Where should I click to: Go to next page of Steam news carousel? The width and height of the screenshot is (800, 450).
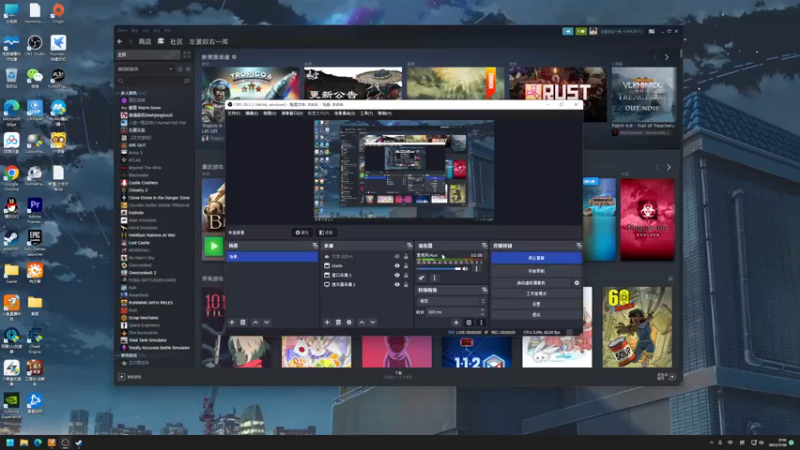(666, 57)
